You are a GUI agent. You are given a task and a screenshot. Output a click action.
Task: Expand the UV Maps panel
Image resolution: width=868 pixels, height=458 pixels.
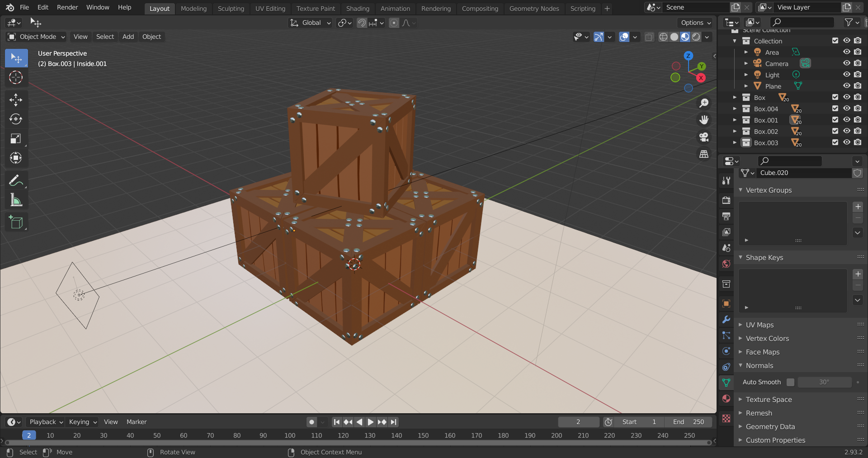click(x=759, y=325)
